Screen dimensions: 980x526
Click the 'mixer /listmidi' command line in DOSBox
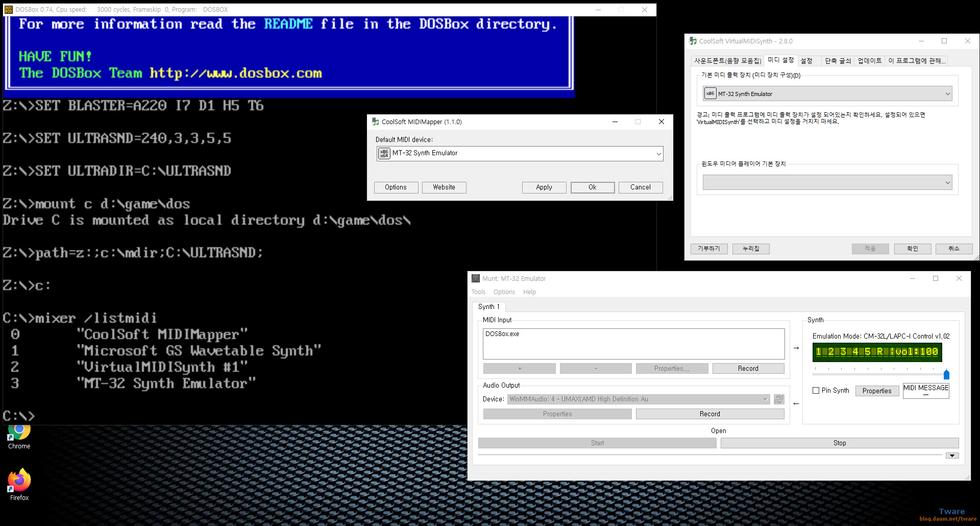[96, 318]
